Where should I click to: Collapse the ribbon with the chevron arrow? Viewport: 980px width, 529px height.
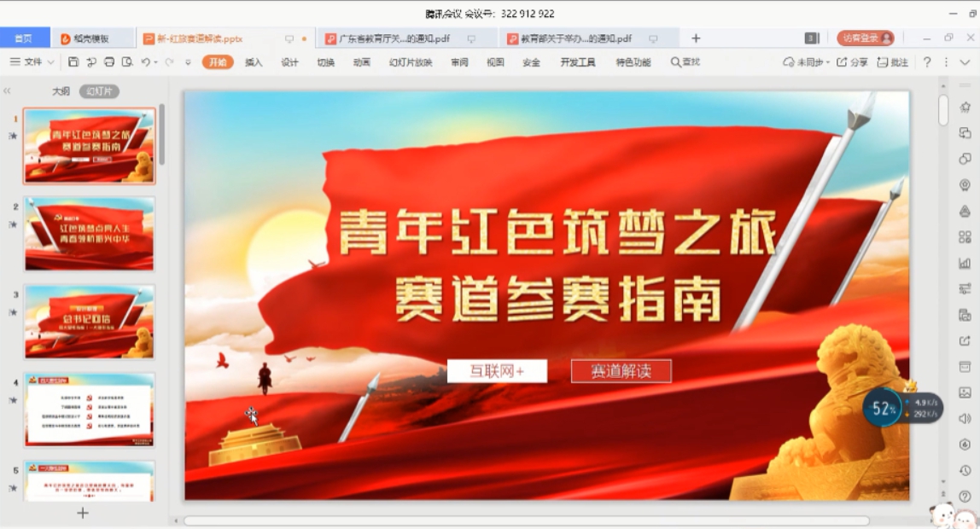pyautogui.click(x=965, y=61)
